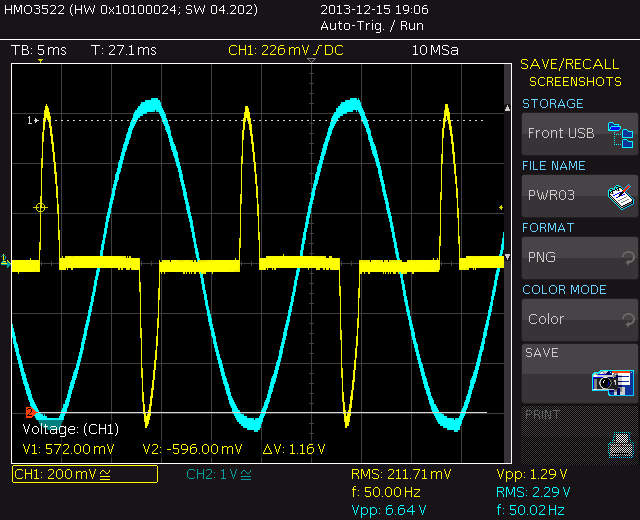Save screenshot using camera icon

[613, 382]
